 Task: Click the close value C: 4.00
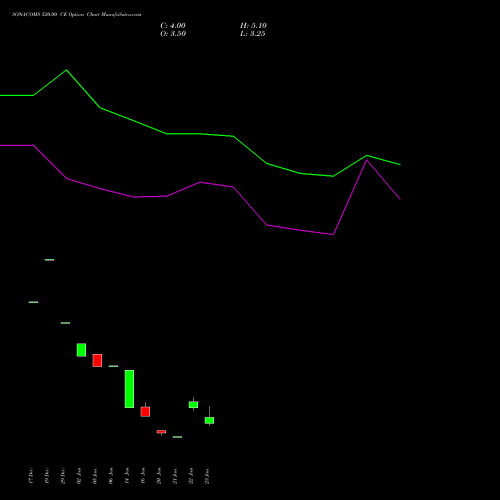pyautogui.click(x=173, y=26)
